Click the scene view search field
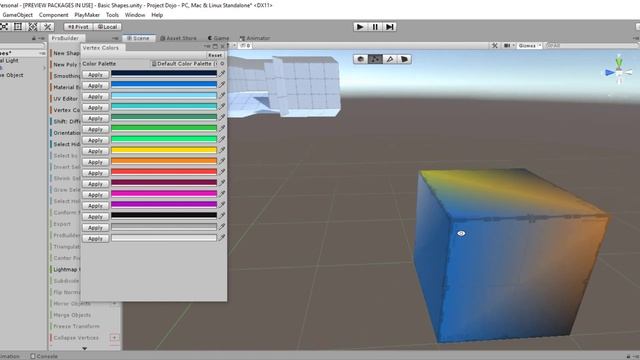The height and width of the screenshot is (360, 640). pyautogui.click(x=592, y=46)
